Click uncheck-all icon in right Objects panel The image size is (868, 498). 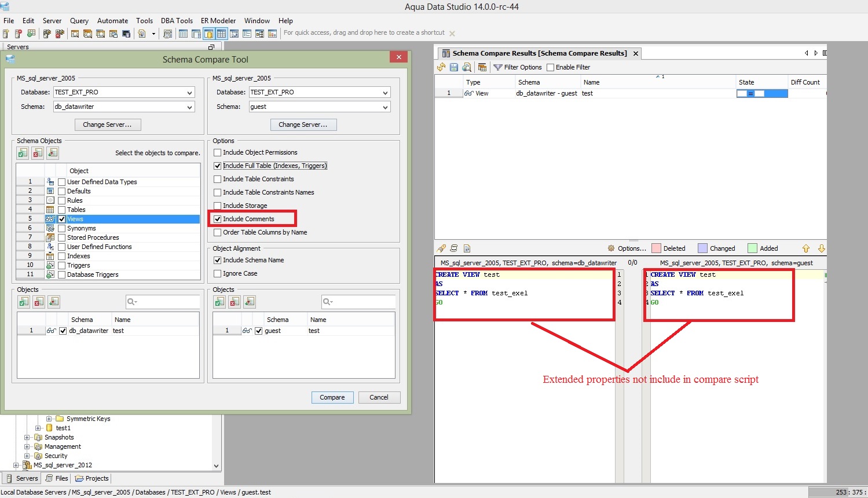[235, 302]
